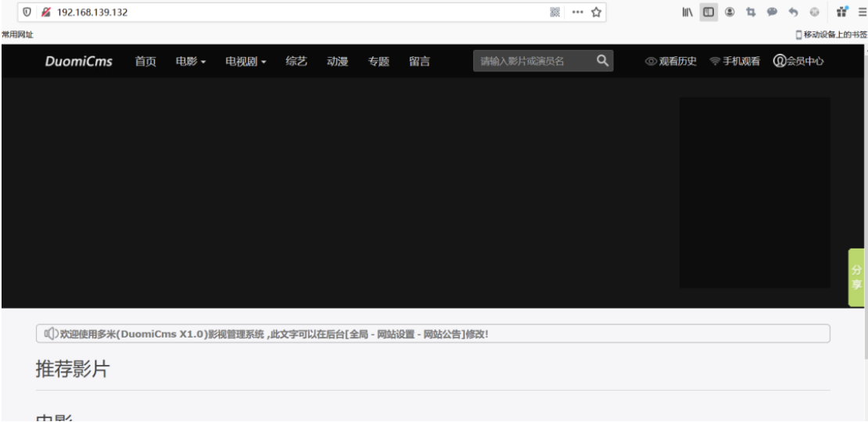Click the wifi icon beside 手机观看
Image resolution: width=868 pixels, height=422 pixels.
coord(716,62)
